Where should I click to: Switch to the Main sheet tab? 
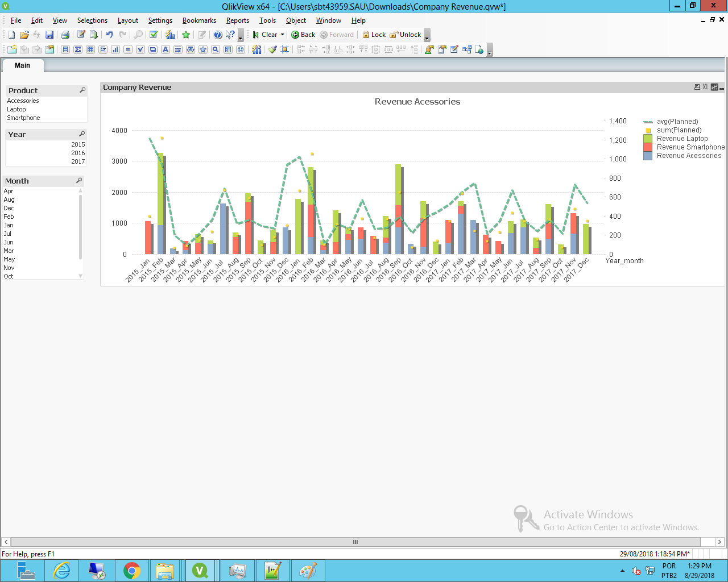[x=23, y=65]
